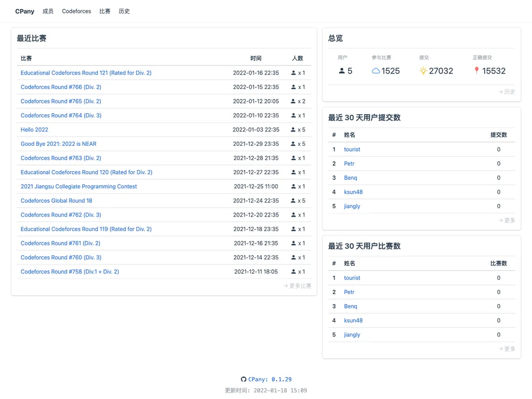This screenshot has width=532, height=399.
Task: Click the cloud icon beside 1525
Action: 375,71
